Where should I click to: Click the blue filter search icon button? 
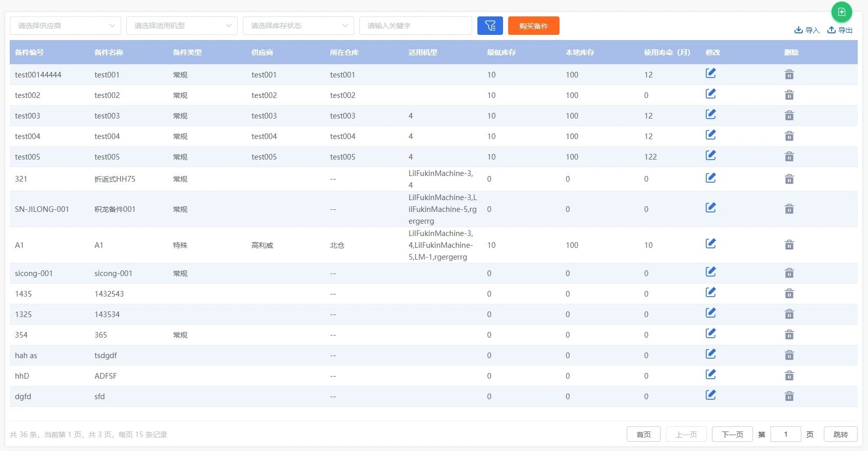[x=490, y=26]
